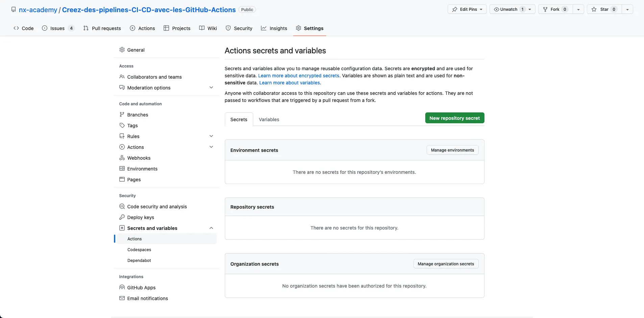Select Dependabot under Secrets and variables

(139, 261)
